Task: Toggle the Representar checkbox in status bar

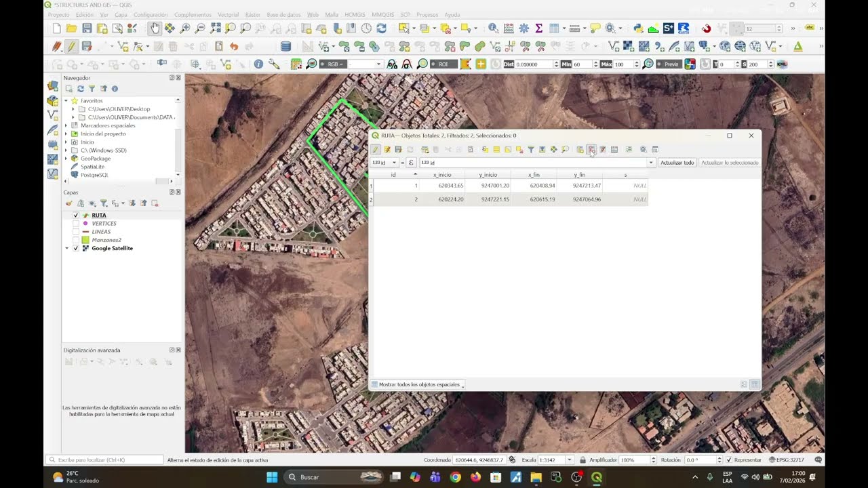Action: click(x=729, y=460)
